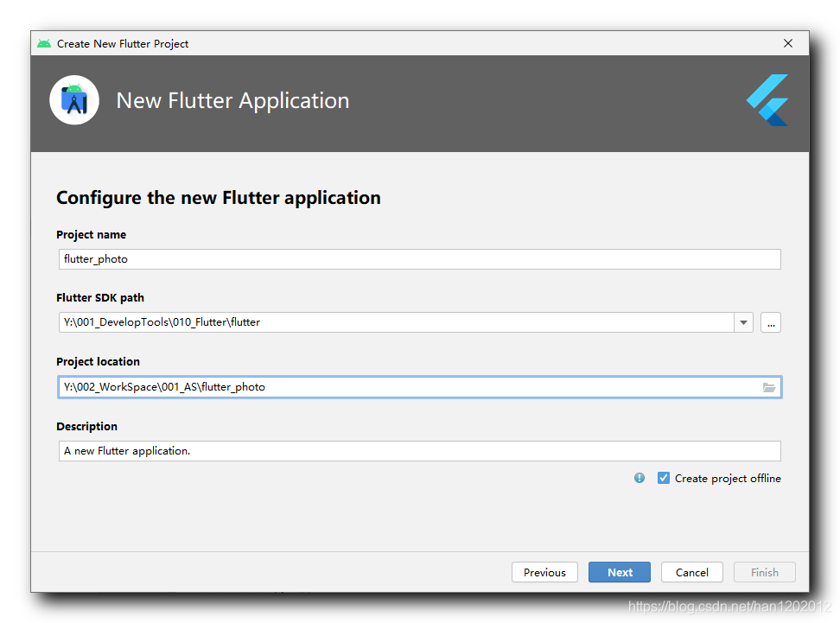Click the Flutter SDK path text field
The height and width of the screenshot is (623, 840).
point(397,322)
